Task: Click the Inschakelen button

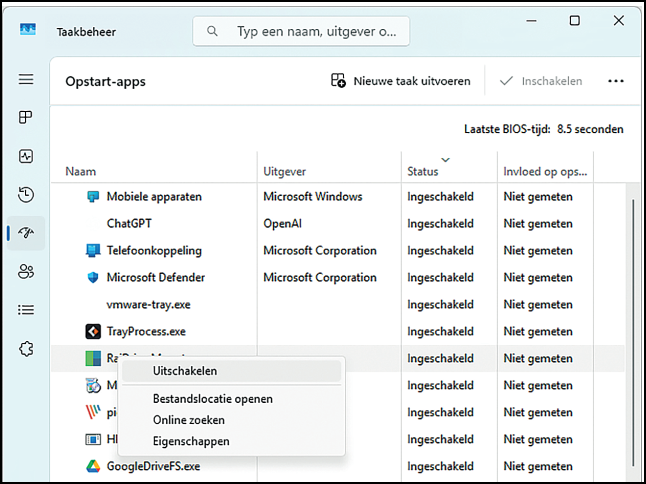Action: click(539, 81)
